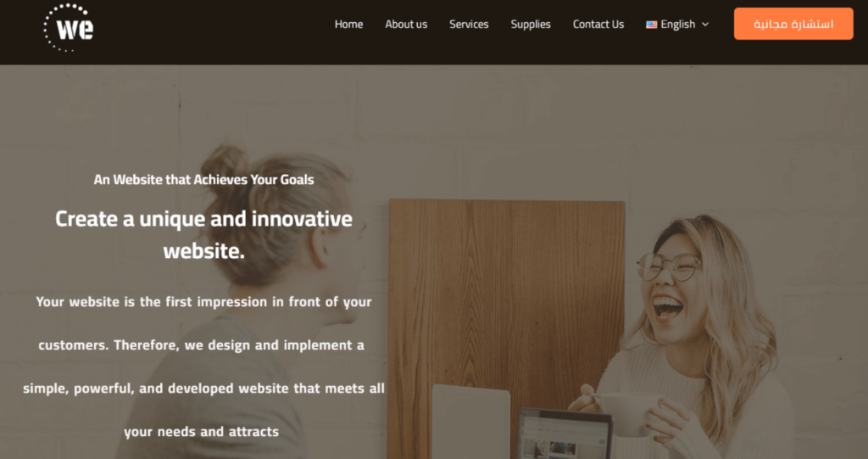The height and width of the screenshot is (459, 868).
Task: Click the laptop screen in the hero photo
Action: 565,435
